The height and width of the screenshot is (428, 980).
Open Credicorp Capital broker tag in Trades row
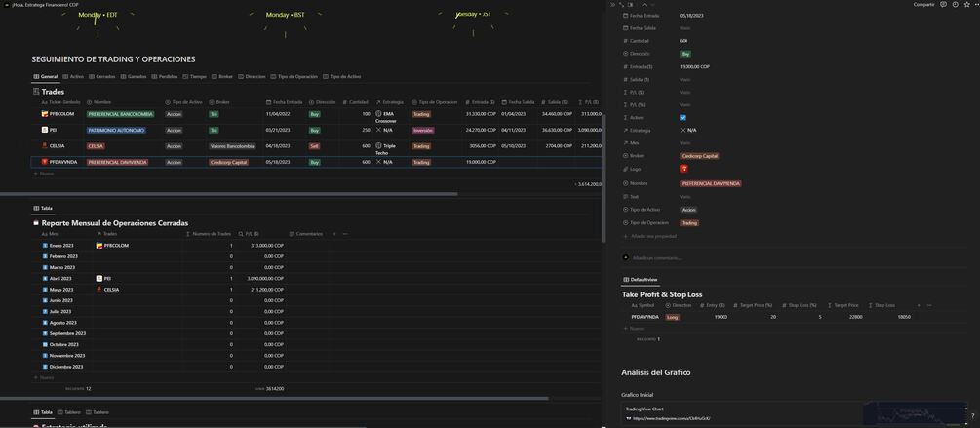pos(229,162)
